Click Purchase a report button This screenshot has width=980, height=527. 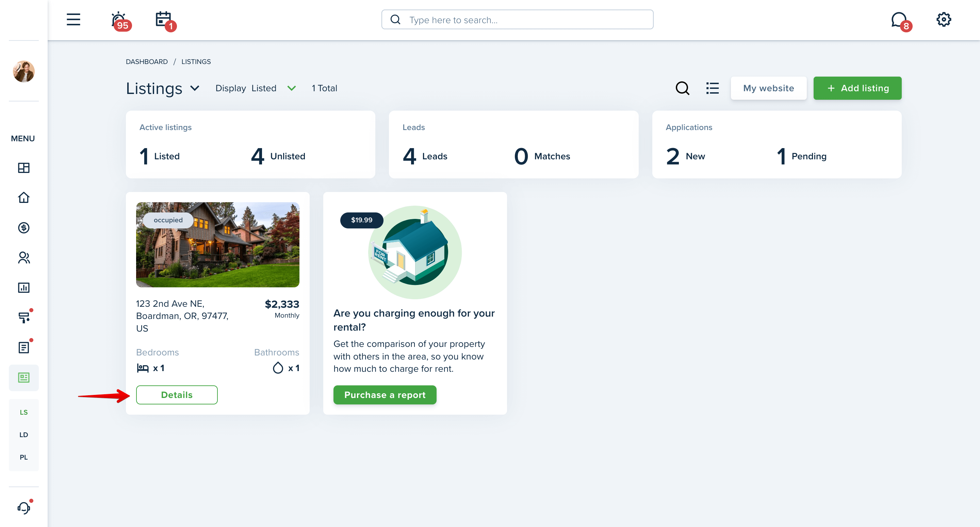385,395
